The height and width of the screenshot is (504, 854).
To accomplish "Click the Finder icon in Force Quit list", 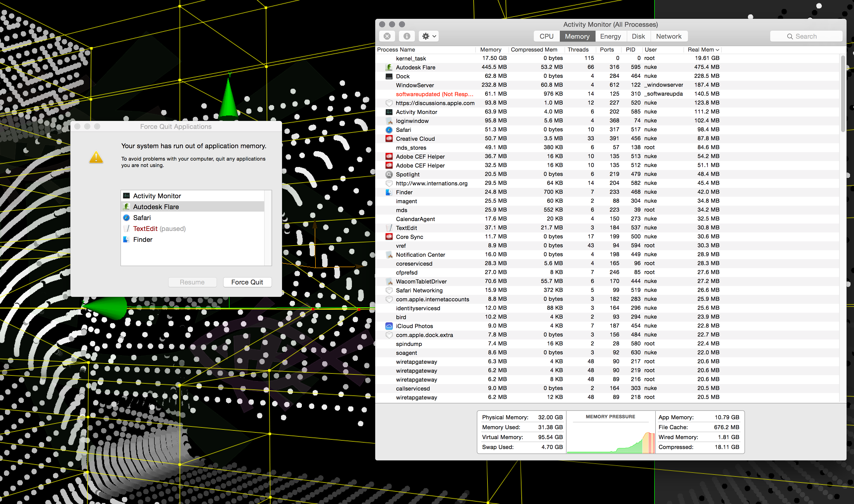I will pos(126,239).
